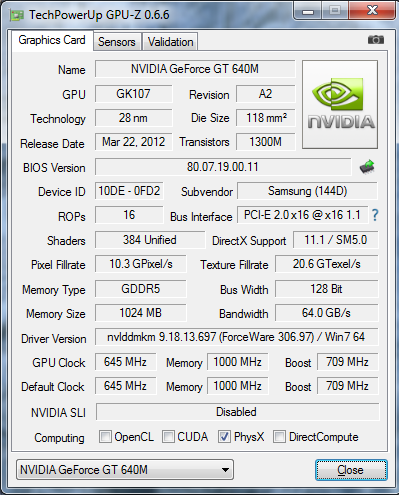Screen dimensions: 399x495
Task: Enable the OpenCL checkbox
Action: pyautogui.click(x=105, y=436)
